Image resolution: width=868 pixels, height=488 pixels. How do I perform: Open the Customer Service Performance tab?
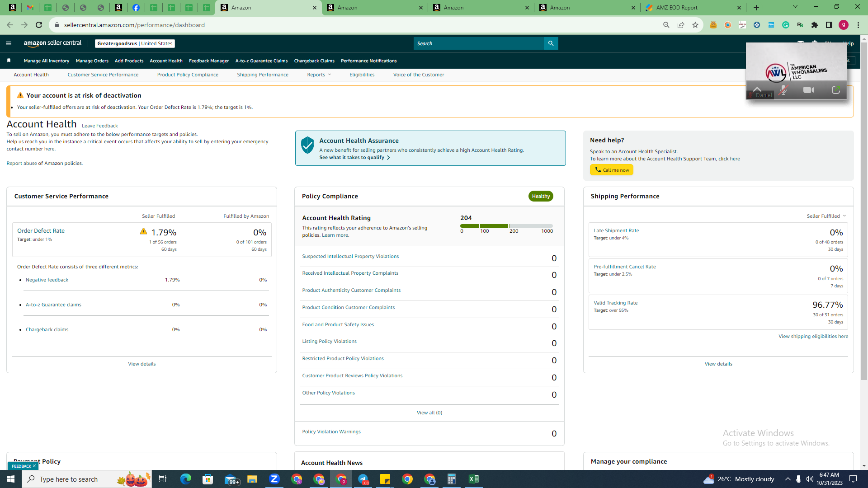pos(103,75)
